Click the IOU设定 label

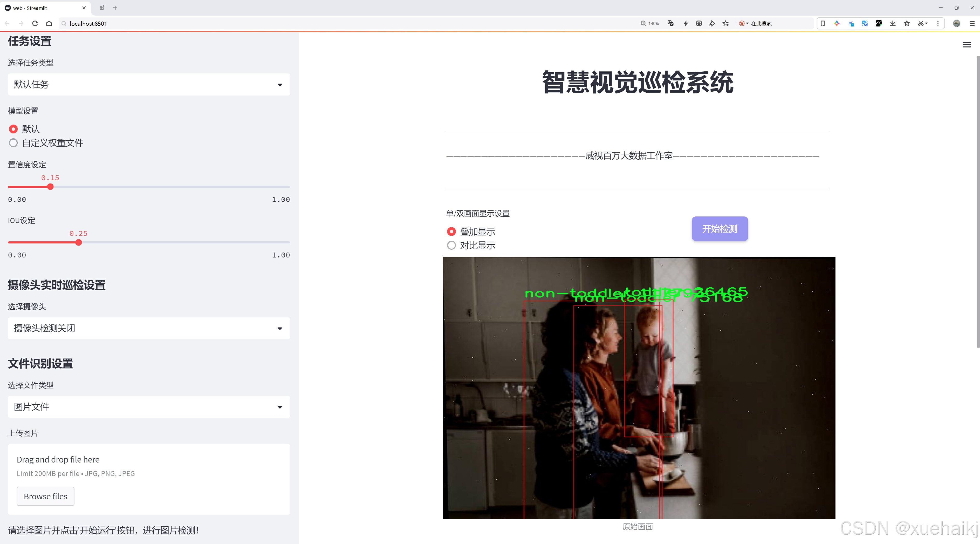click(21, 220)
